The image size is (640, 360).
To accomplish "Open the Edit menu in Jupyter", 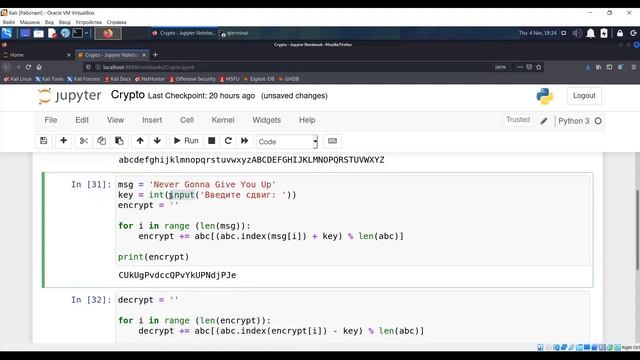I will [x=82, y=120].
